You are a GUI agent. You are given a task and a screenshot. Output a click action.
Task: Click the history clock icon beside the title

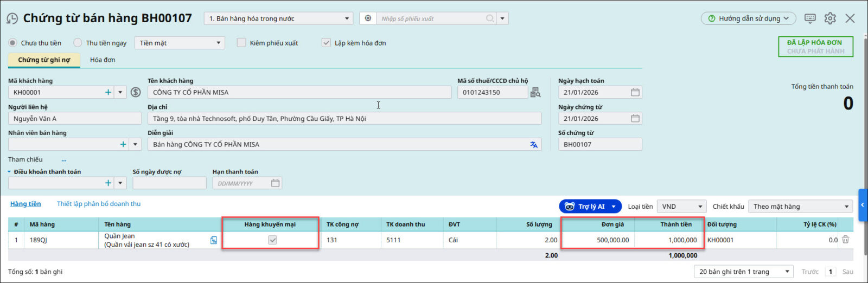(x=12, y=19)
